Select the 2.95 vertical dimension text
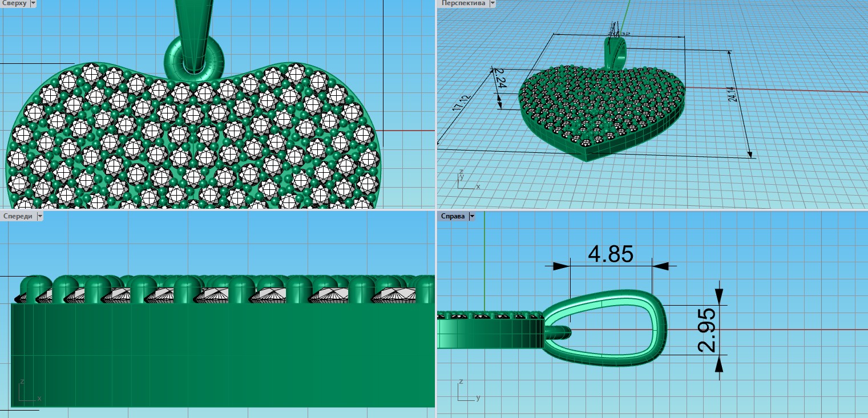This screenshot has width=868, height=418. pyautogui.click(x=707, y=330)
